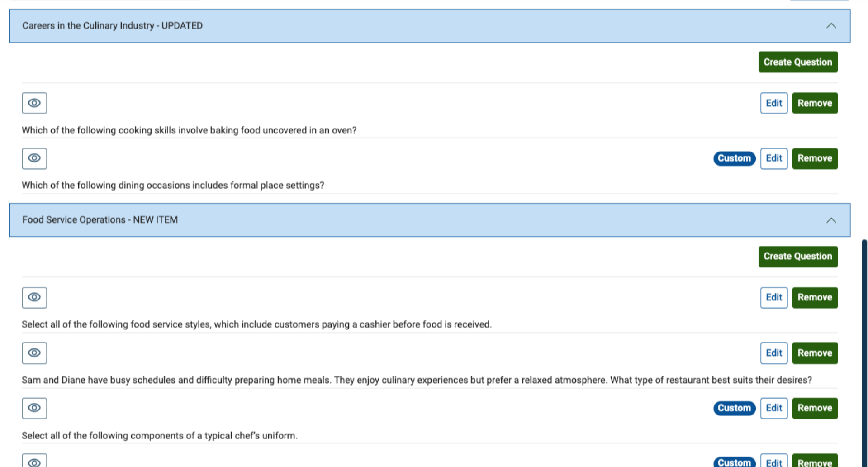Click the partially visible eye icon at bottom
Image resolution: width=868 pixels, height=467 pixels.
pyautogui.click(x=34, y=462)
